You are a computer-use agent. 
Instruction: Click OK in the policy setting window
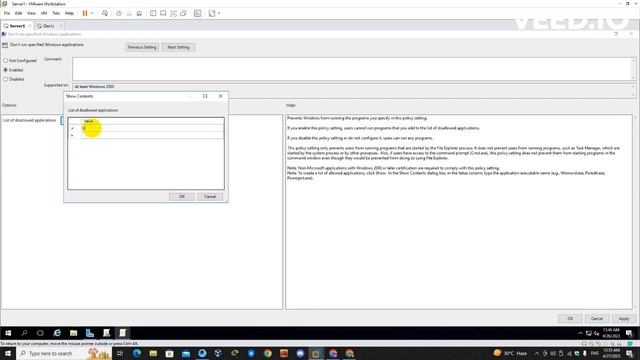coord(570,318)
